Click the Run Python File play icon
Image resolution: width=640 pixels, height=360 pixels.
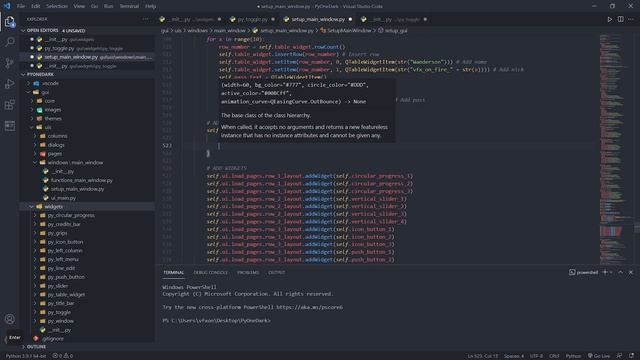point(609,19)
